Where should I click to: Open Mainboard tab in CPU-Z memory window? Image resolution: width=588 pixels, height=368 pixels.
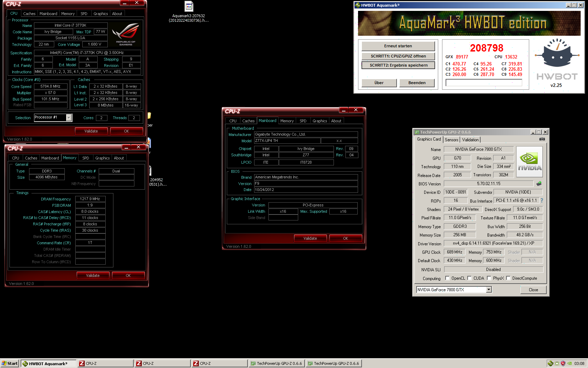[50, 158]
